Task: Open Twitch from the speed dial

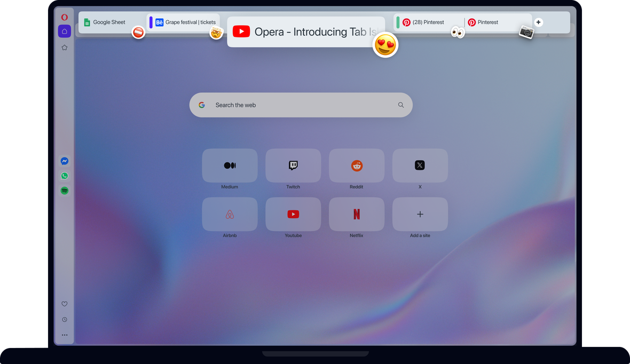Action: (293, 165)
